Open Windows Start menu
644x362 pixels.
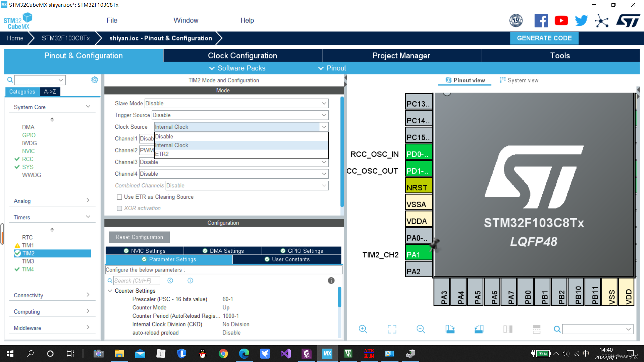click(x=10, y=354)
